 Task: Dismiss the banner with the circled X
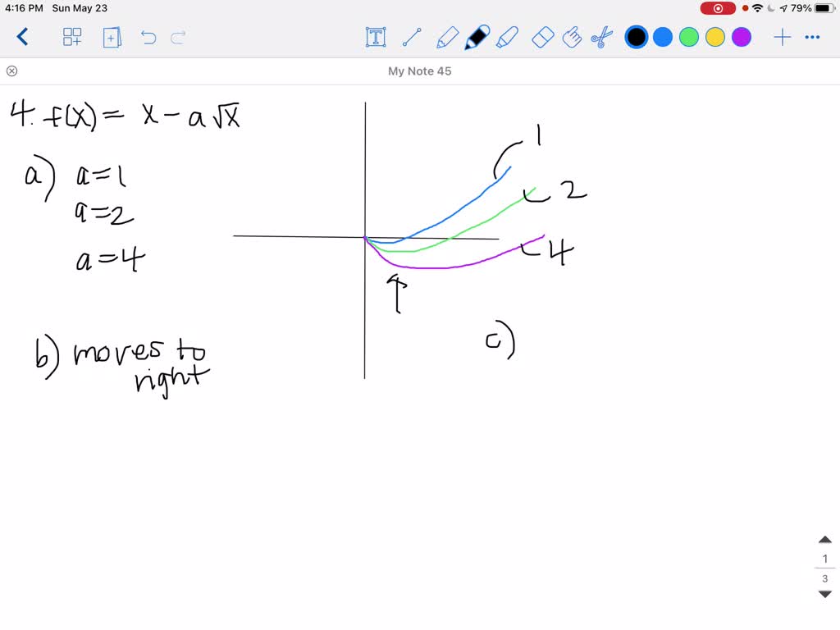coord(11,71)
